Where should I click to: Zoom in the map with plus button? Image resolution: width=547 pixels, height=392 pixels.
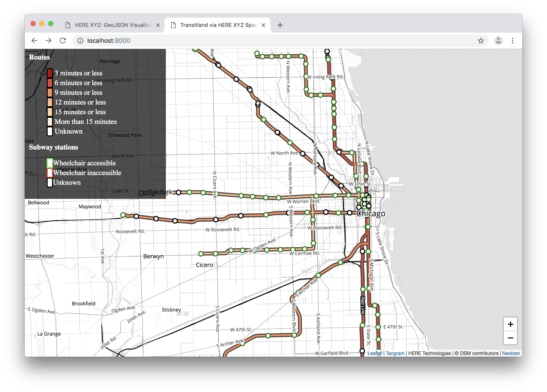click(510, 324)
